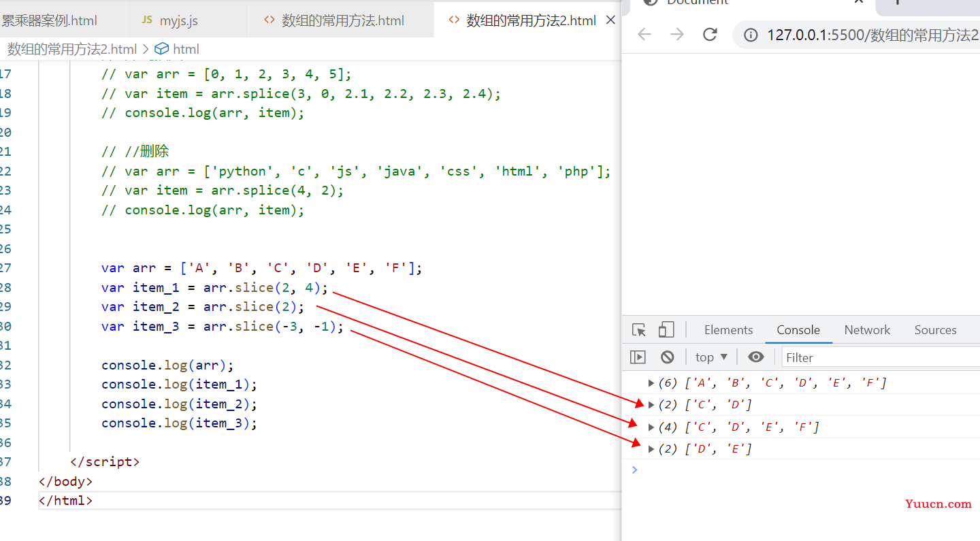
Task: Click the cube icon before html breadcrumb
Action: point(161,49)
